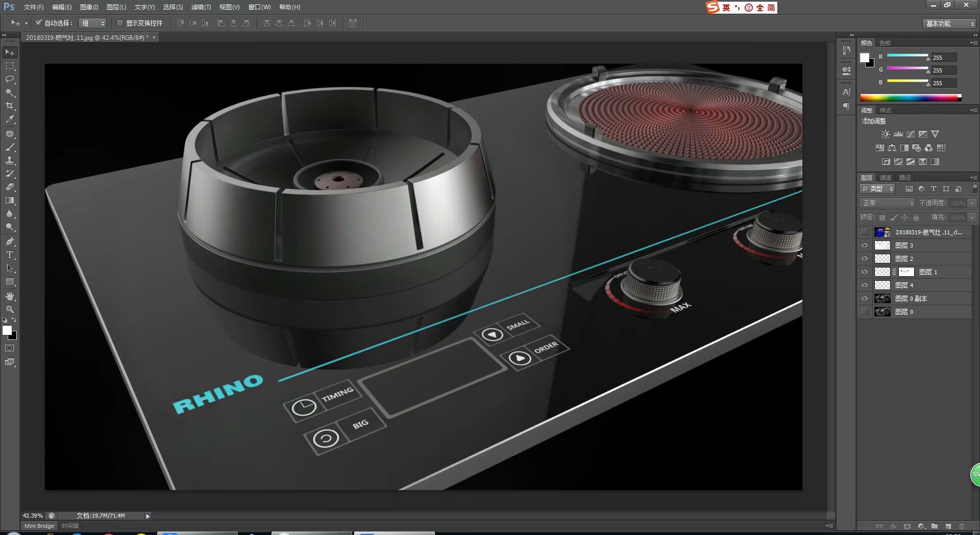
Task: Show the 图层 0 layer
Action: click(865, 311)
